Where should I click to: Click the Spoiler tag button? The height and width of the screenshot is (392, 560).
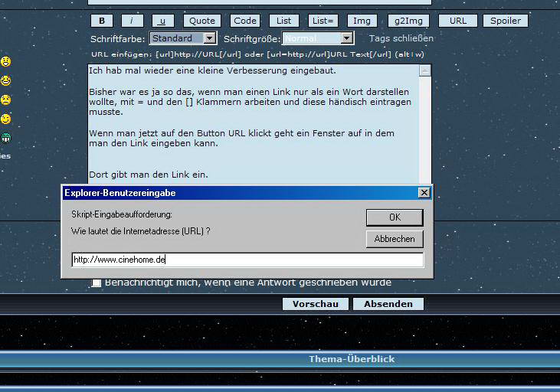pyautogui.click(x=505, y=21)
